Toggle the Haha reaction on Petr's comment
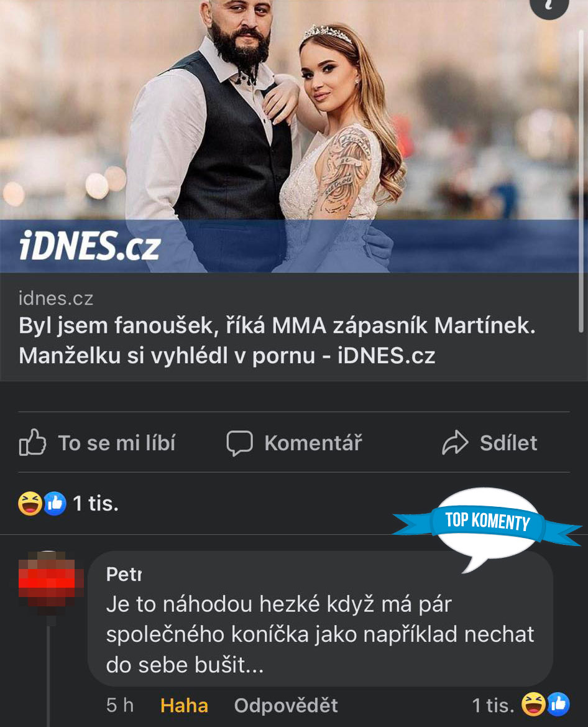The height and width of the screenshot is (727, 588). 184,705
